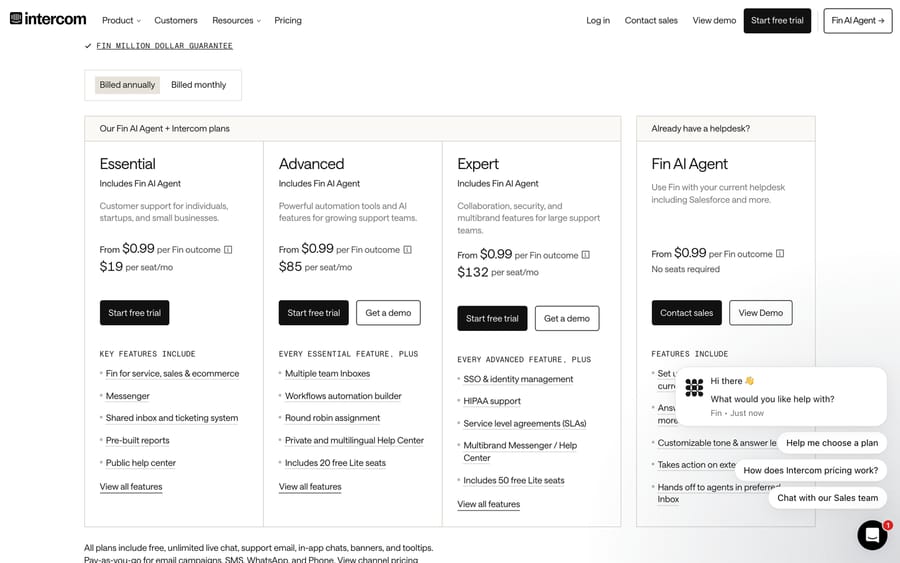Click the Expert plan heading
Screen dimensions: 900x563
[x=478, y=164]
